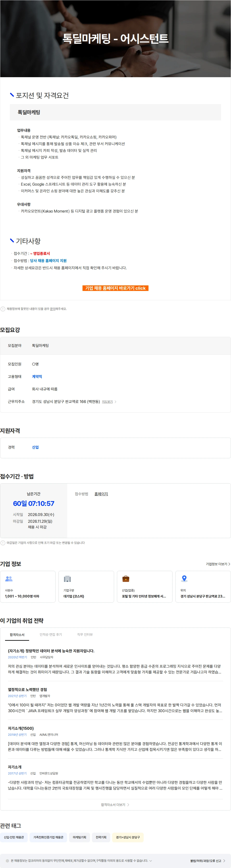The height and width of the screenshot is (868, 231).
Task: Open the essay 정량적인 데이터 분석에 능숙한 지원자입니다
Action: point(51,651)
